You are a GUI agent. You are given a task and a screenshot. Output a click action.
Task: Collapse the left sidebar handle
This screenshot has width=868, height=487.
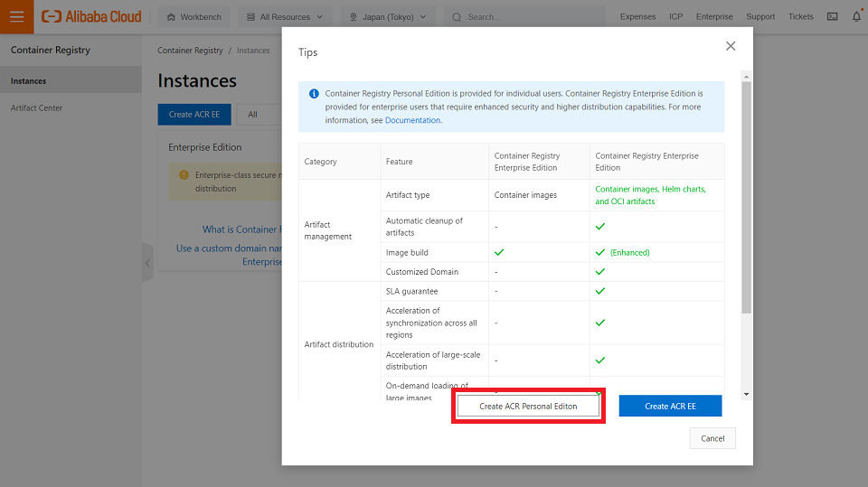click(x=147, y=263)
